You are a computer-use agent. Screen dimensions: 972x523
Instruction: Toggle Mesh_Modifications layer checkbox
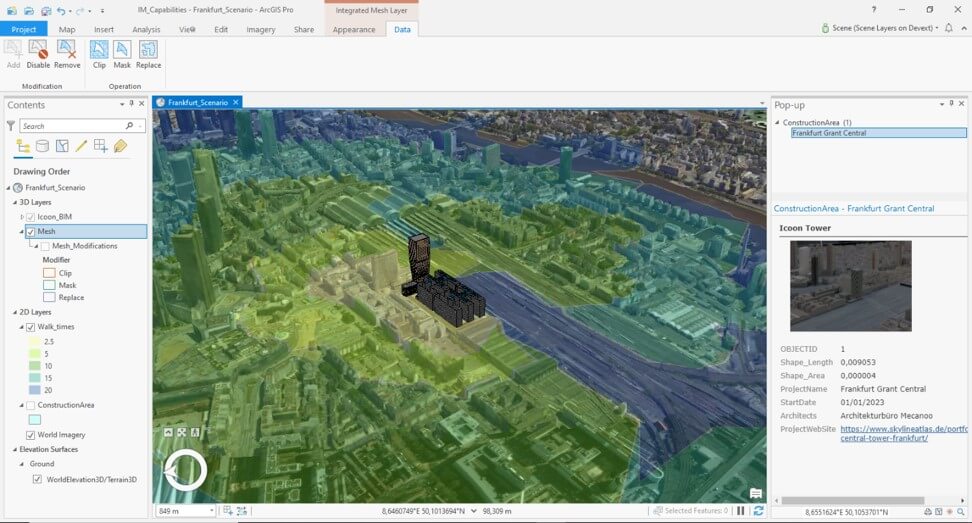pyautogui.click(x=45, y=246)
